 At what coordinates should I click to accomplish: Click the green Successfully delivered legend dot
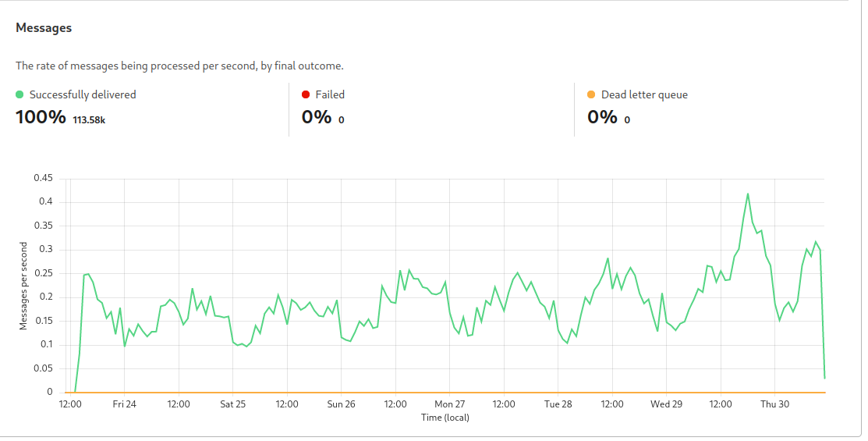pyautogui.click(x=19, y=94)
